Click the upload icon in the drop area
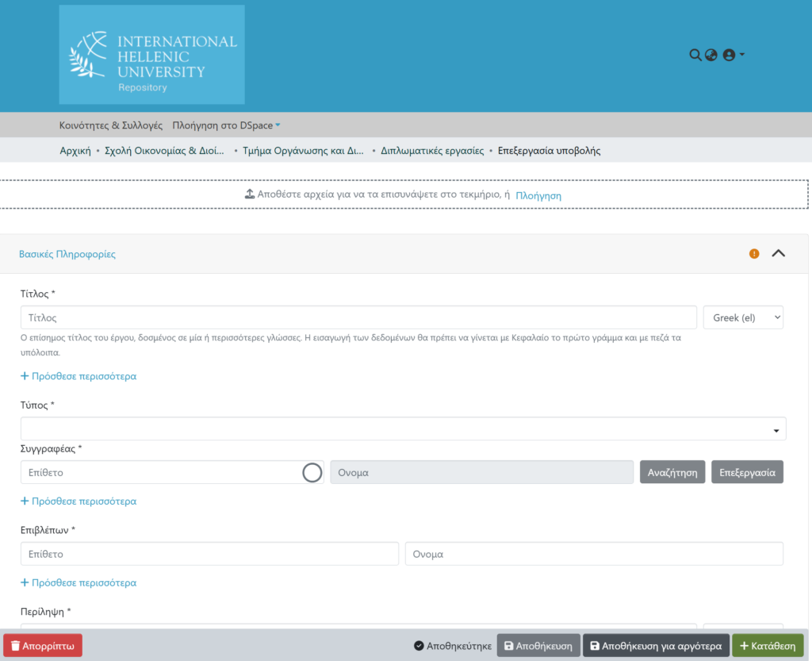Screen dimensions: 812x661 coord(249,194)
